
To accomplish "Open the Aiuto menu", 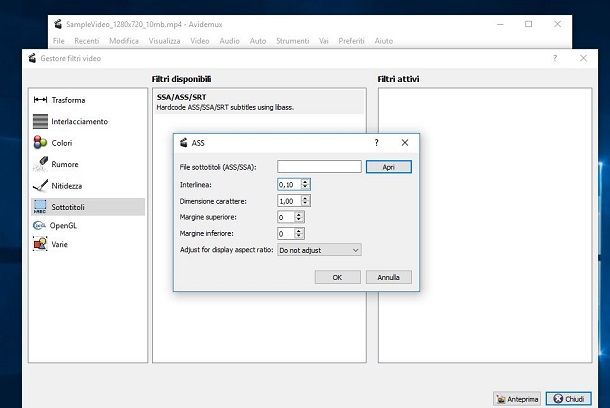I will [x=384, y=41].
